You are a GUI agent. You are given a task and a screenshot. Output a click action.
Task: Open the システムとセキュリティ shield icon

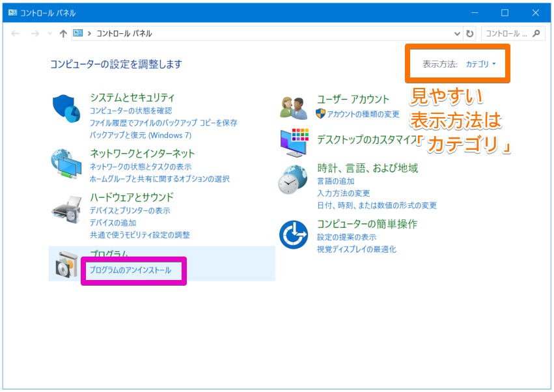coord(66,109)
